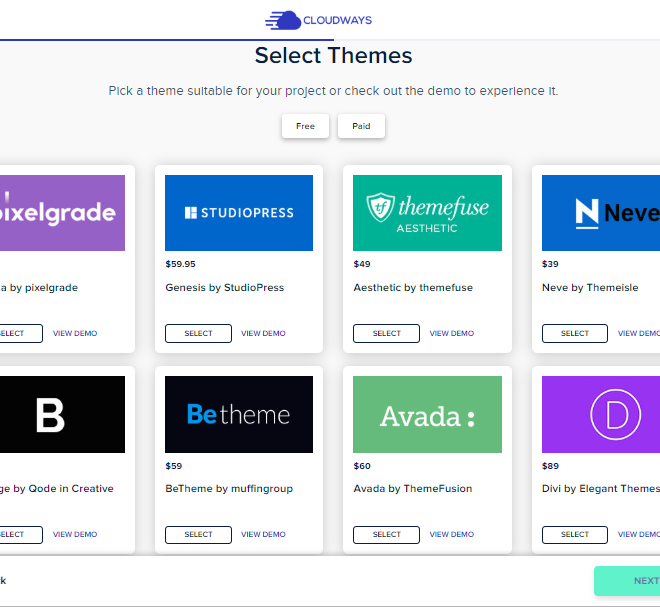
Task: Click the blue step progress bar
Action: (167, 40)
